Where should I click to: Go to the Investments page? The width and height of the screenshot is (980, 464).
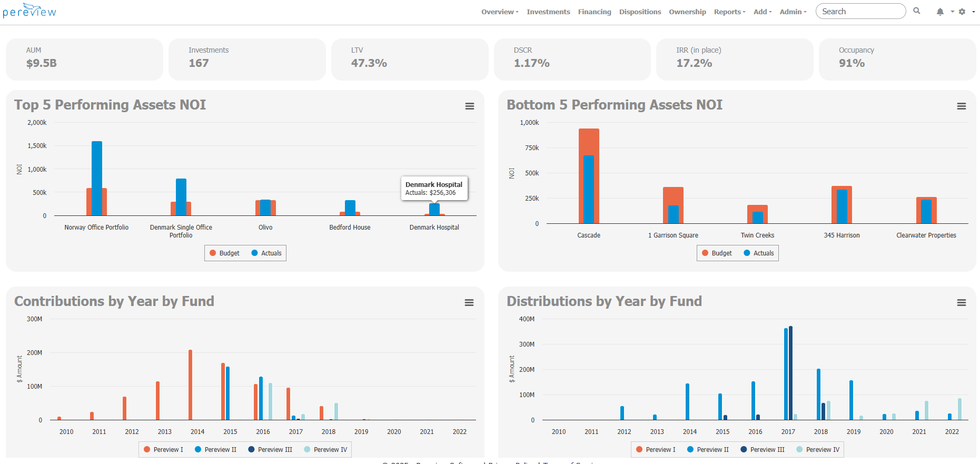[548, 12]
